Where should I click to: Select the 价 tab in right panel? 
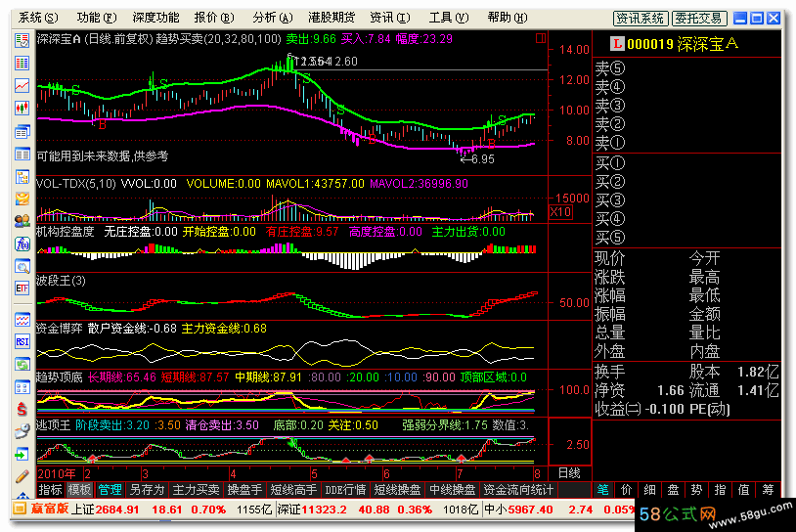pyautogui.click(x=626, y=489)
